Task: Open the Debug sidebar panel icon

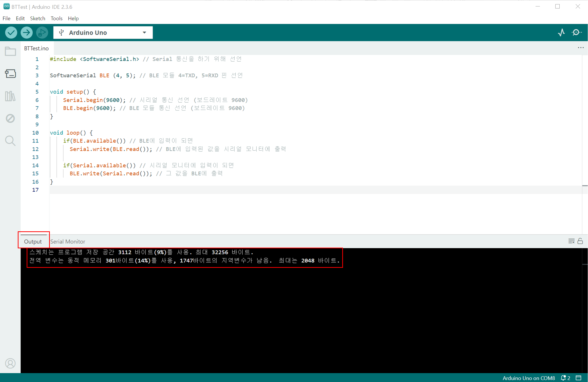Action: [10, 118]
